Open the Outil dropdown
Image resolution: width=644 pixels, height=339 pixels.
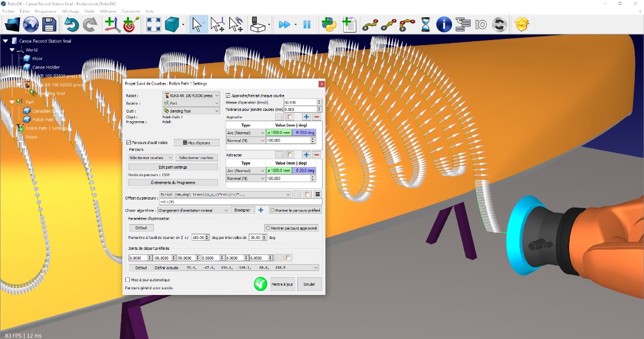[191, 111]
